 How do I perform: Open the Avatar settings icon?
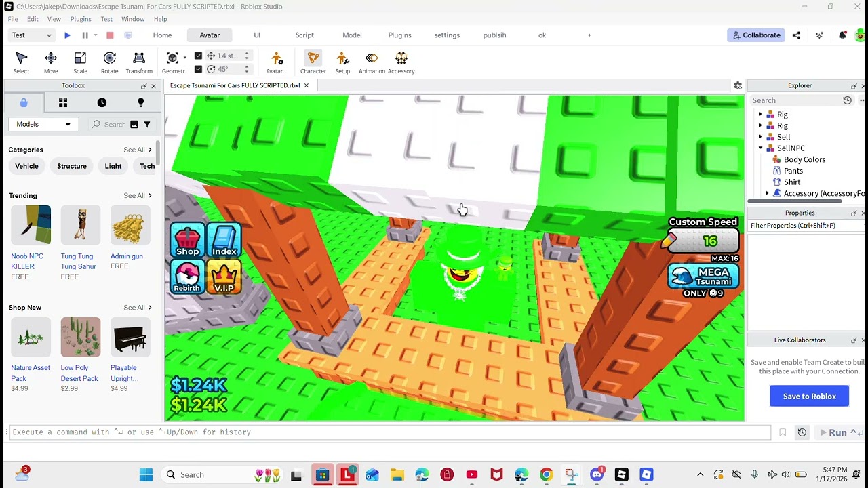click(x=276, y=62)
